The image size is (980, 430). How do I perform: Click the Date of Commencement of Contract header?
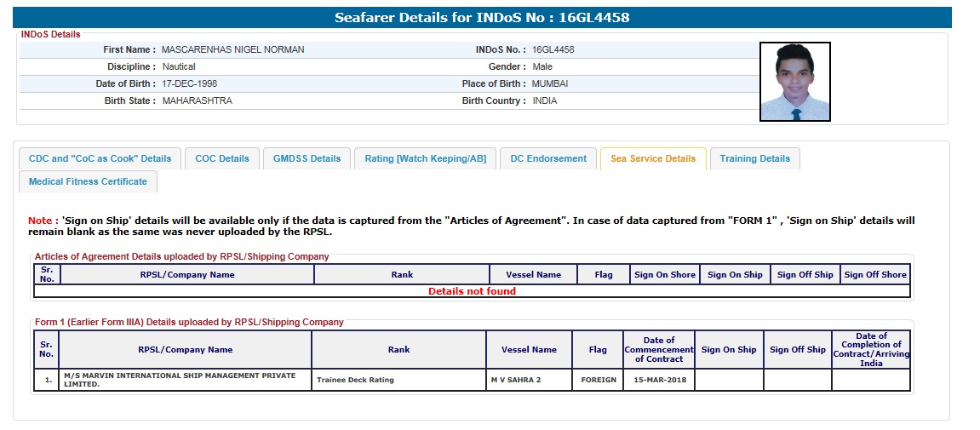point(658,349)
